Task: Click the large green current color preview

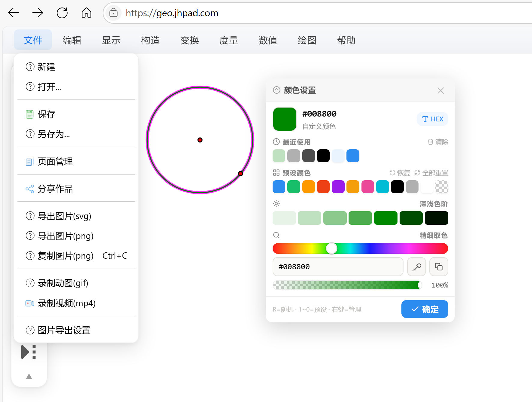Action: pyautogui.click(x=285, y=119)
